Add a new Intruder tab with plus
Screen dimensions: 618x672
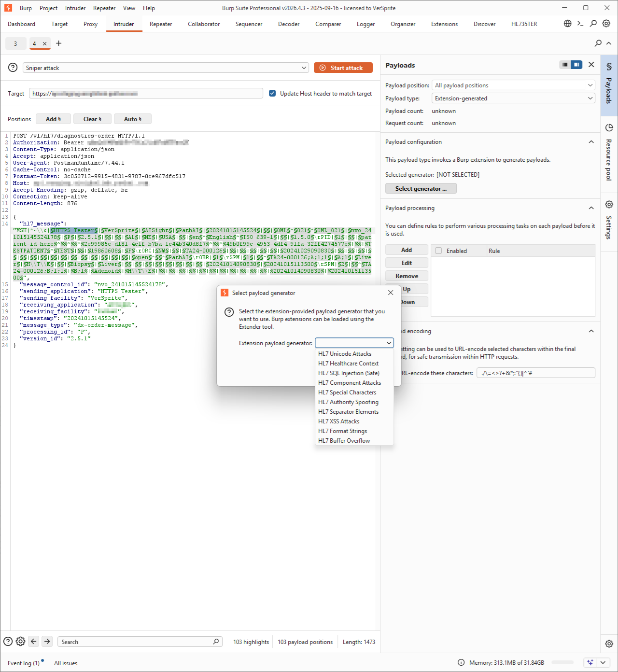[x=59, y=43]
